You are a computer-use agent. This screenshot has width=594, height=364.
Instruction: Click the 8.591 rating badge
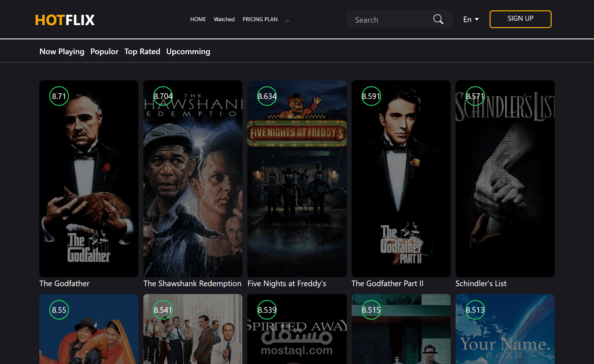[x=371, y=96]
